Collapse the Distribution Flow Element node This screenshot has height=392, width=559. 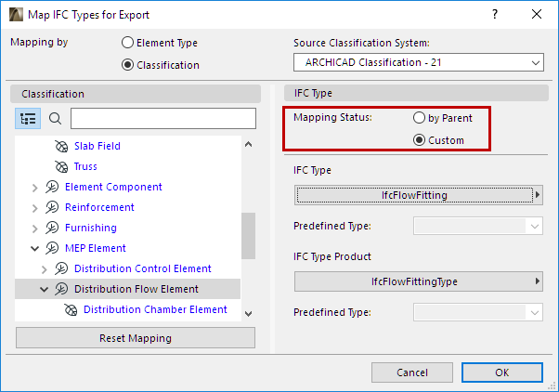pos(45,289)
